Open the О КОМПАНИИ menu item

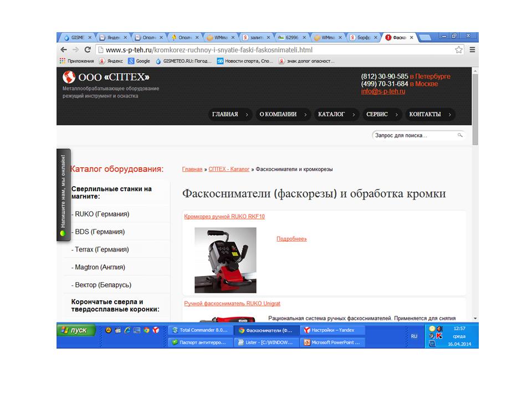coord(283,114)
